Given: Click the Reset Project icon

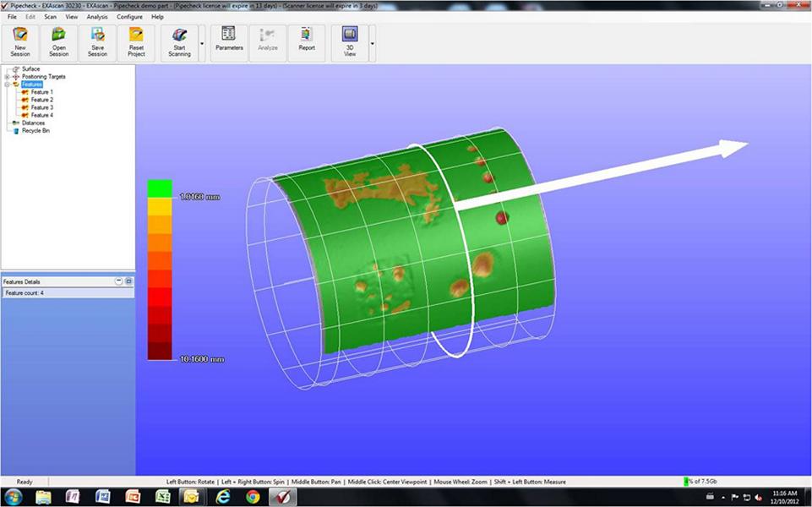Looking at the screenshot, I should (136, 43).
